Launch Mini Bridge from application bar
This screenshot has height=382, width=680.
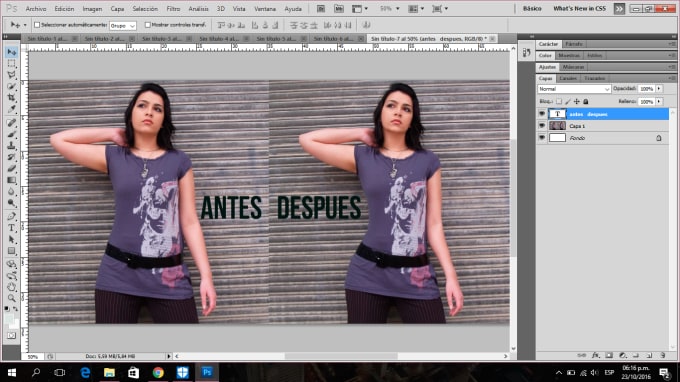[339, 9]
